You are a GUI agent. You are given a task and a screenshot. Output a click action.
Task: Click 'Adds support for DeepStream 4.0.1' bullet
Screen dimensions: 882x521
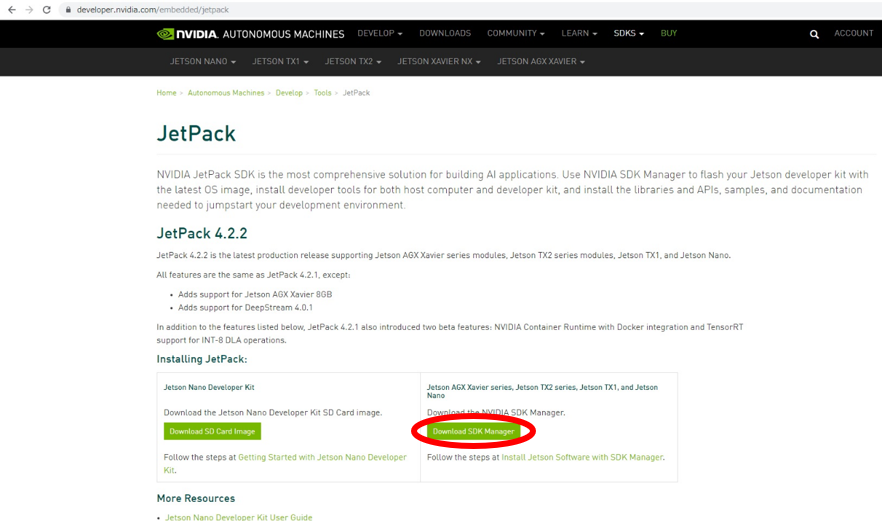[245, 308]
